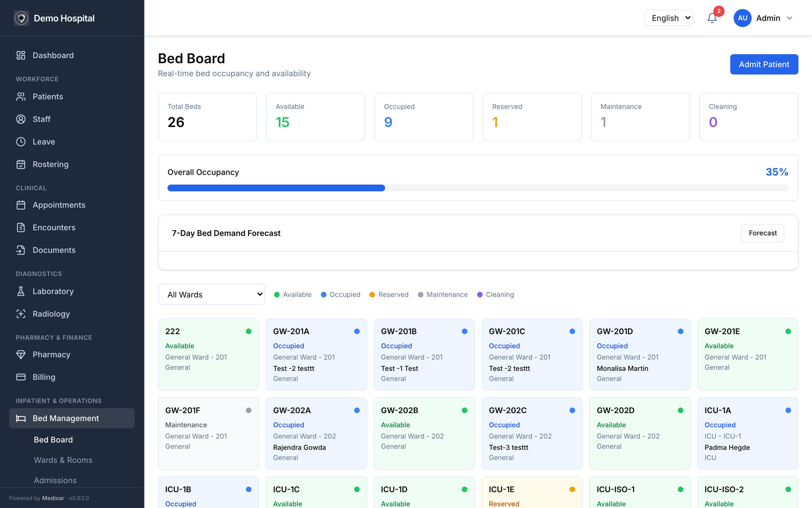The height and width of the screenshot is (508, 812).
Task: Click the Laboratory flask icon
Action: [x=21, y=291]
